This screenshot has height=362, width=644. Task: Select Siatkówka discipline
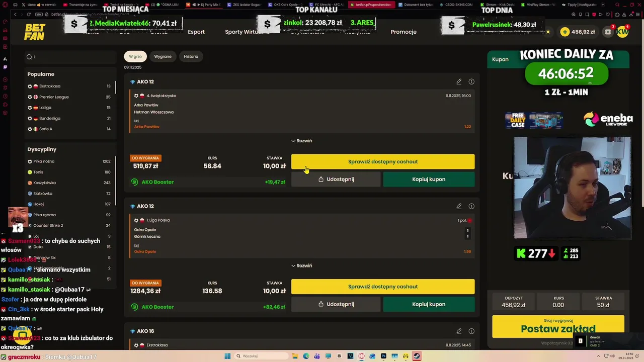(69, 194)
